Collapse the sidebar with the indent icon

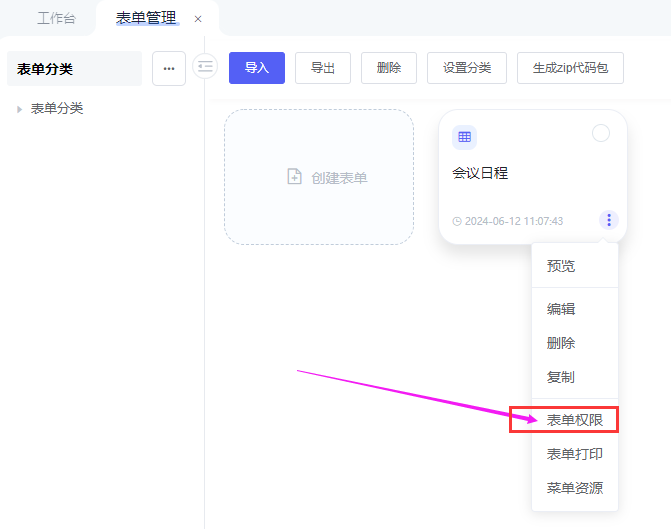click(205, 67)
